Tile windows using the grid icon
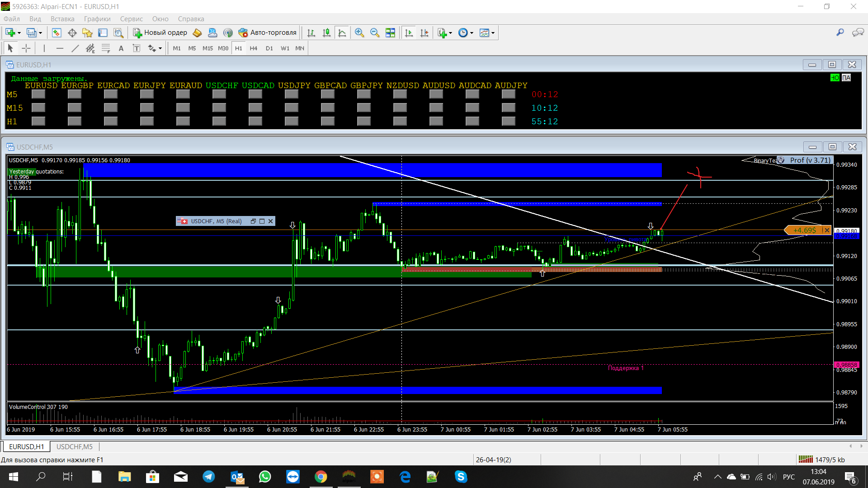 click(x=390, y=33)
